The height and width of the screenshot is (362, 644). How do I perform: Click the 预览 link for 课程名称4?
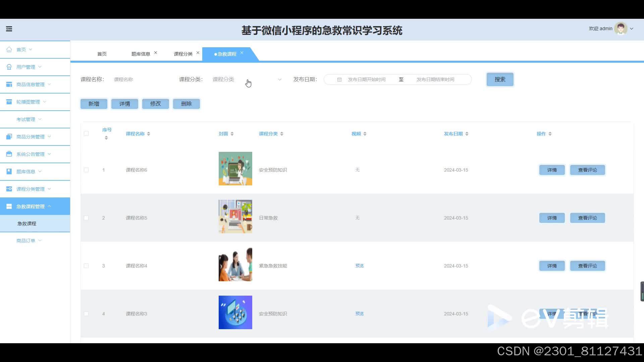point(359,266)
